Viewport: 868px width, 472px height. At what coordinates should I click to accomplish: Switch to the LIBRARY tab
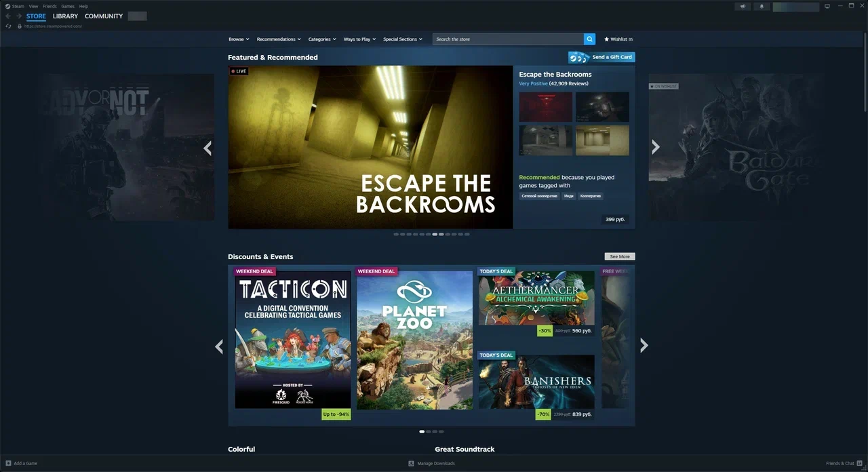tap(65, 16)
